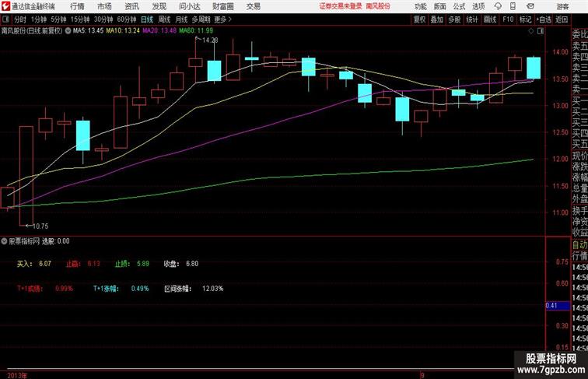Click the 2013年 timeline label

tap(17, 375)
